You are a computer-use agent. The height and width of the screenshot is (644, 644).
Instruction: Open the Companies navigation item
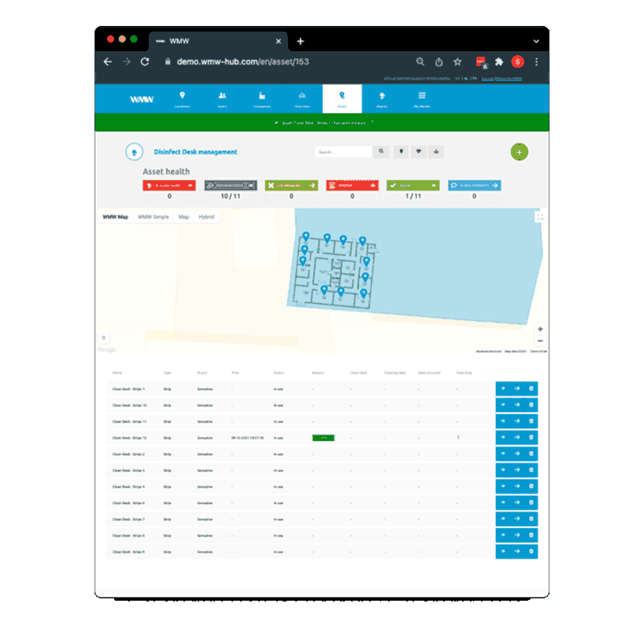[262, 99]
